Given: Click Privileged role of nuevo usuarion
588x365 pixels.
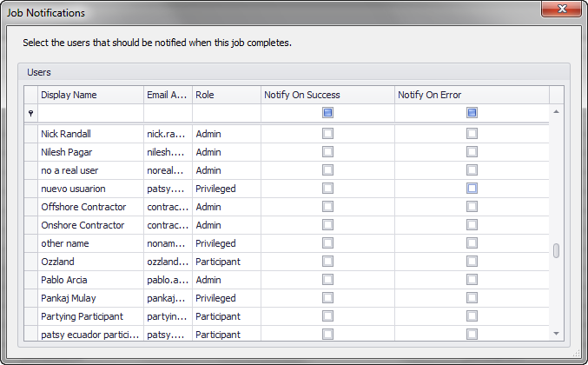Looking at the screenshot, I should coord(227,189).
